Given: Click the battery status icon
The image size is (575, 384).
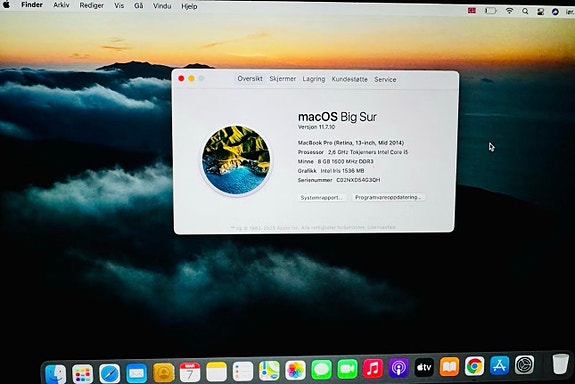Looking at the screenshot, I should click(490, 11).
